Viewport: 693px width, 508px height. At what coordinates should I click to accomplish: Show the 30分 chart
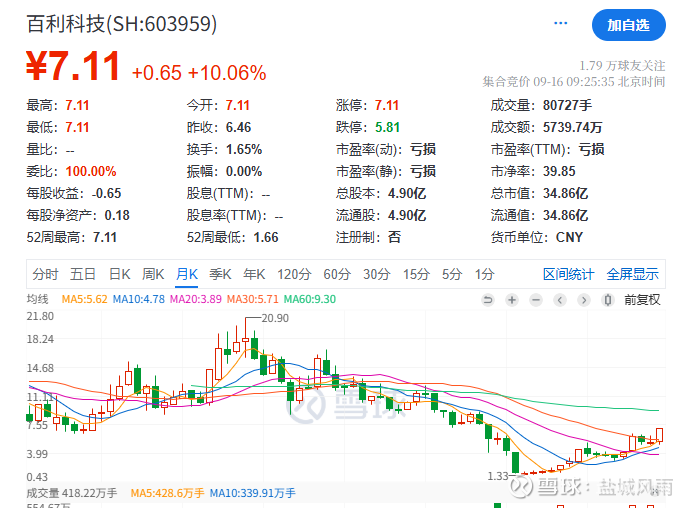coord(377,274)
